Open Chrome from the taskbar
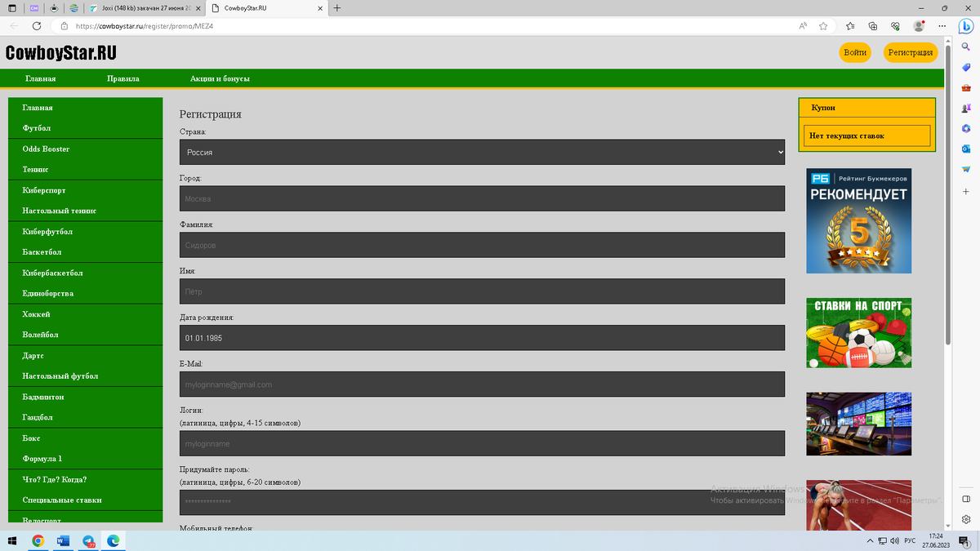This screenshot has width=980, height=551. (x=38, y=540)
